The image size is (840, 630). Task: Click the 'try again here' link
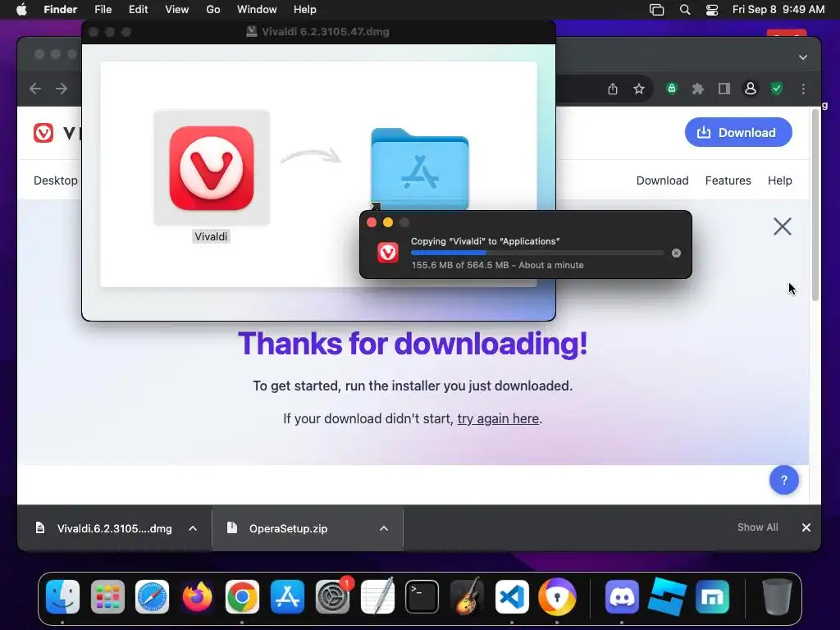click(x=498, y=418)
